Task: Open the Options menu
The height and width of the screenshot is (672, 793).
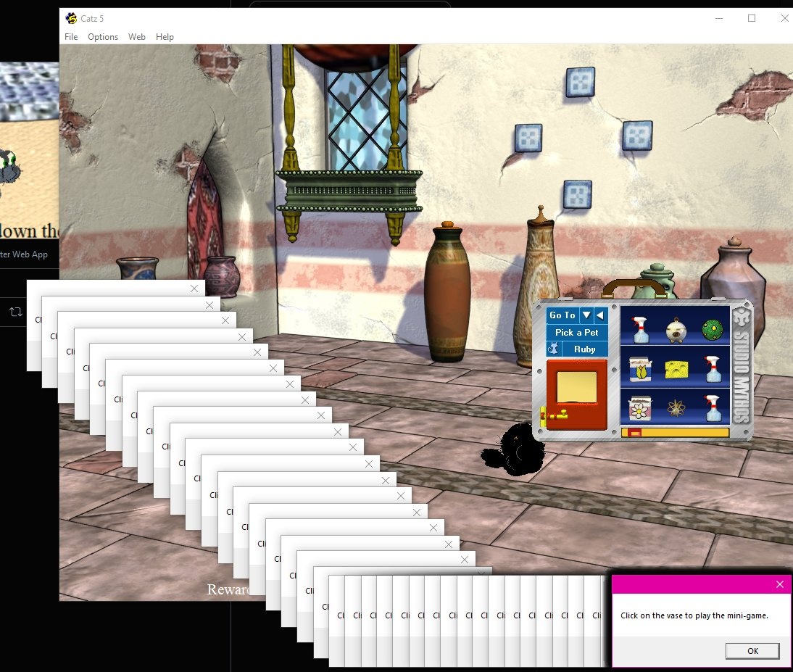Action: 103,37
